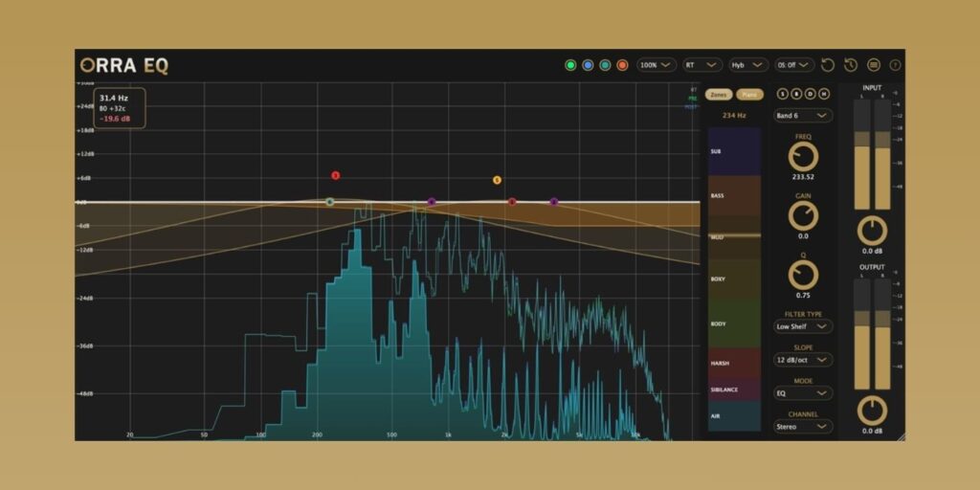The width and height of the screenshot is (980, 490).
Task: Open the 12 dB/oct slope dropdown
Action: click(803, 360)
